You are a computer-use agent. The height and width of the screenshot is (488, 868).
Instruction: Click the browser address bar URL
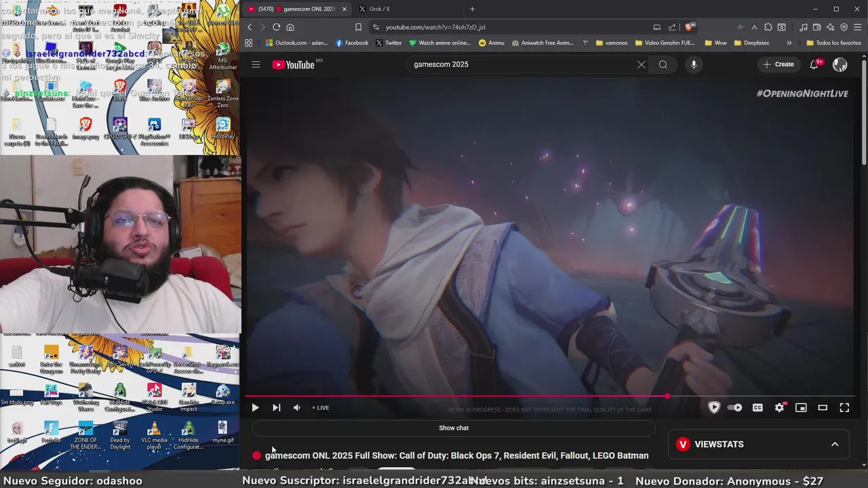pyautogui.click(x=435, y=27)
